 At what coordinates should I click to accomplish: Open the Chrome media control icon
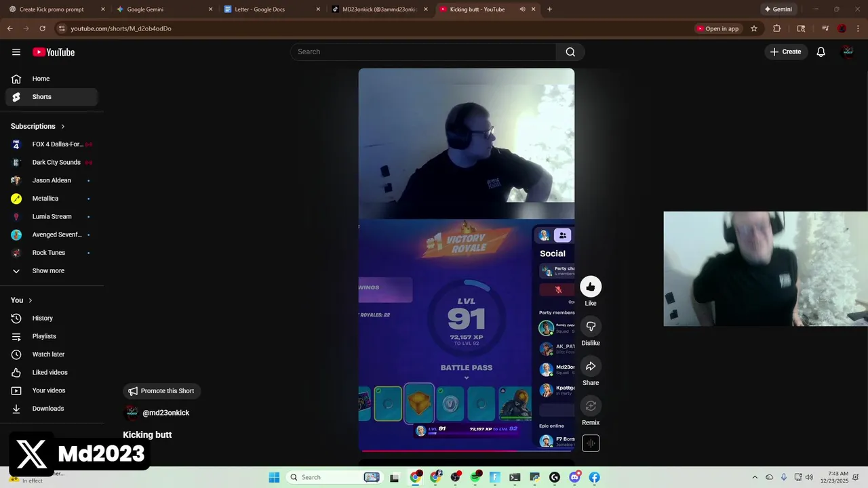pyautogui.click(x=825, y=28)
